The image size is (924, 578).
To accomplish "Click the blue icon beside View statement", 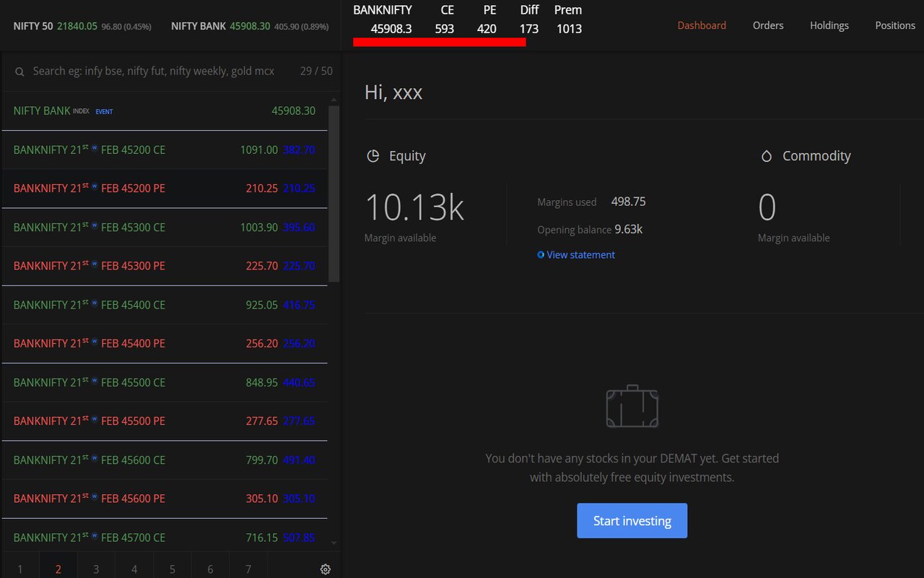I will pos(541,254).
